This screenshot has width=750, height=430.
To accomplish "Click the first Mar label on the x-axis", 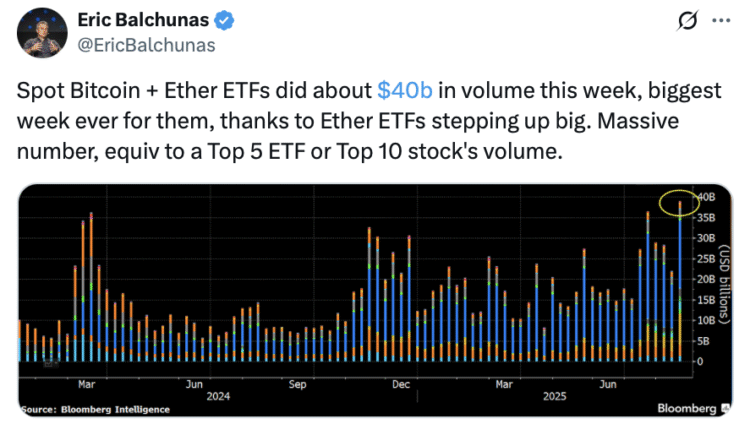I will (x=86, y=382).
